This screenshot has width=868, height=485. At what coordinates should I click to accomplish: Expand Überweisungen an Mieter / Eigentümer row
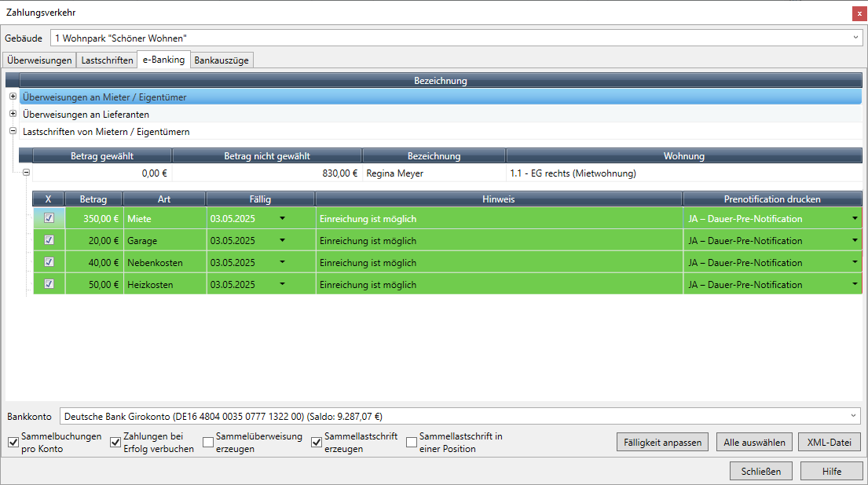(x=13, y=97)
